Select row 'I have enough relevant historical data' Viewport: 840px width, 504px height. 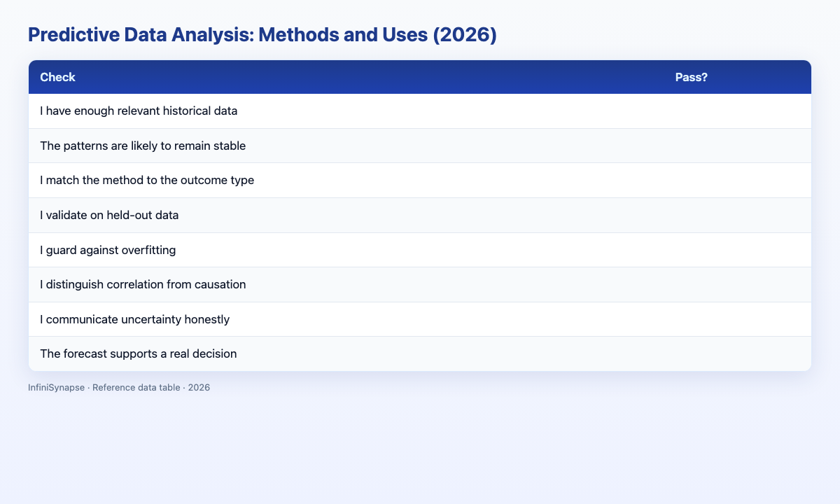(x=420, y=111)
